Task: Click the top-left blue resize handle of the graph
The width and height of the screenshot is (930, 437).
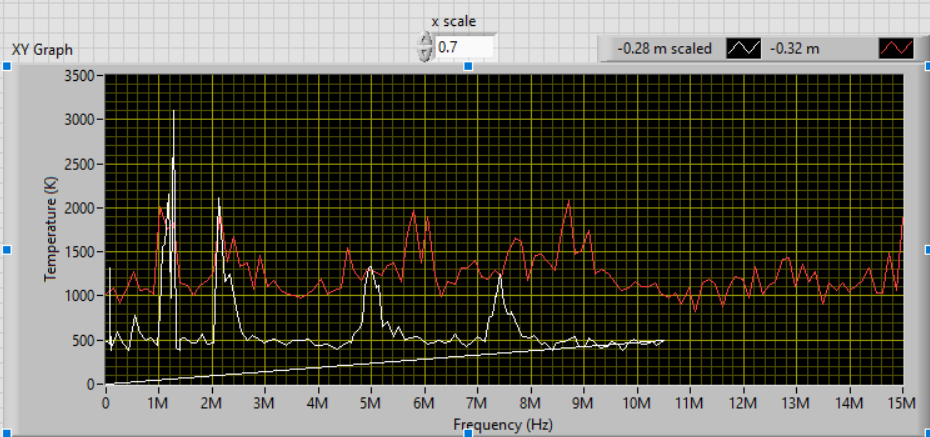Action: pos(8,66)
